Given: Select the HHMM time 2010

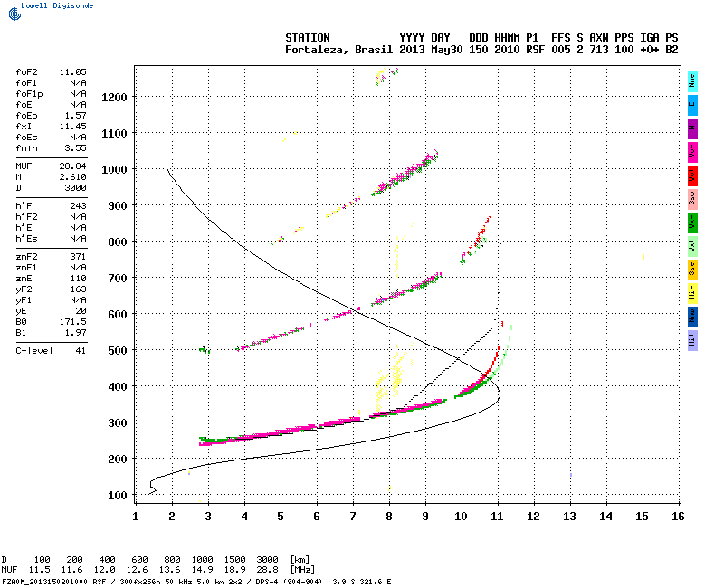Looking at the screenshot, I should pos(507,50).
